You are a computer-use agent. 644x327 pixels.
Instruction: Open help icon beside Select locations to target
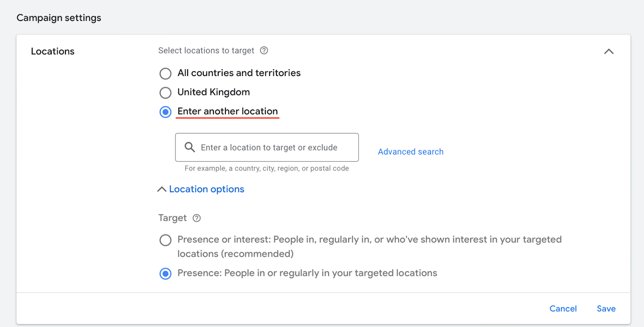point(264,51)
